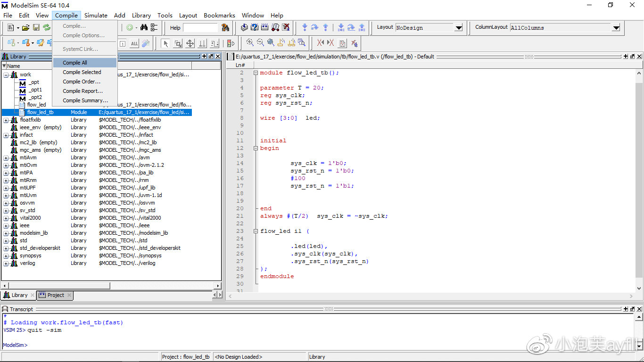Zoom the Library panel with plus button
Screen dimensions: 644x362
[x=204, y=57]
